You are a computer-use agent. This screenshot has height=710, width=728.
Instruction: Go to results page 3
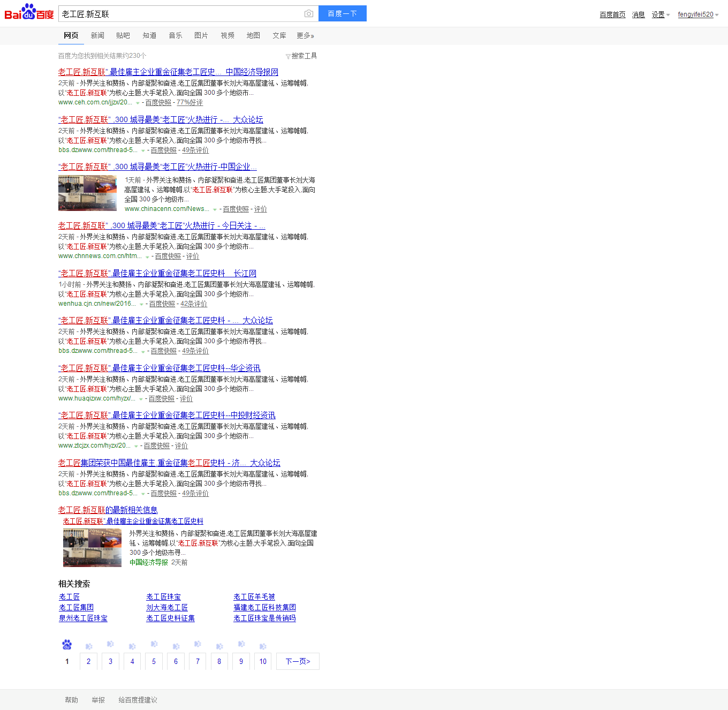[111, 661]
